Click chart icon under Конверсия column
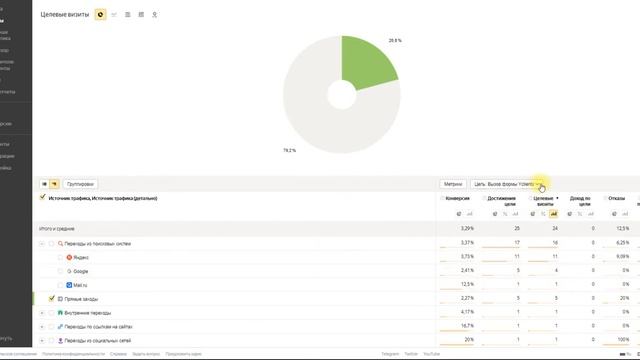640x360 pixels. point(469,214)
